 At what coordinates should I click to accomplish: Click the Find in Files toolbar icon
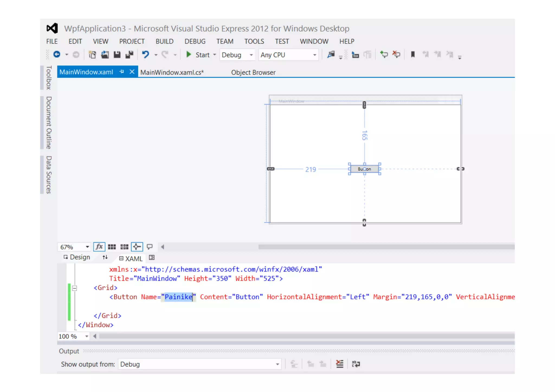coord(331,54)
